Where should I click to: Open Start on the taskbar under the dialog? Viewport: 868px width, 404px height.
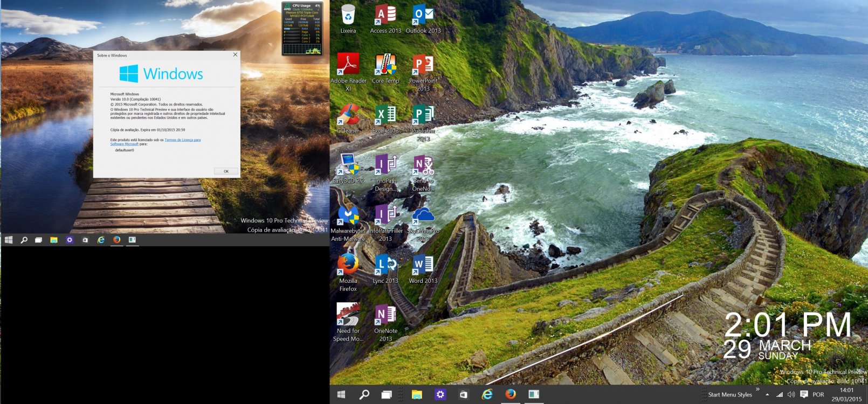(x=9, y=240)
